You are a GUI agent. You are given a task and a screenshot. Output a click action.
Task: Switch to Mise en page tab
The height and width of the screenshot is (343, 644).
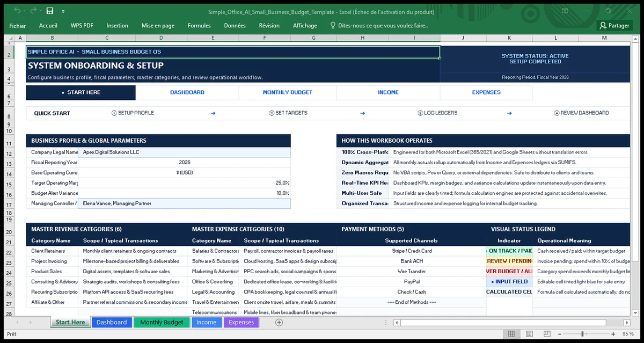tap(158, 25)
